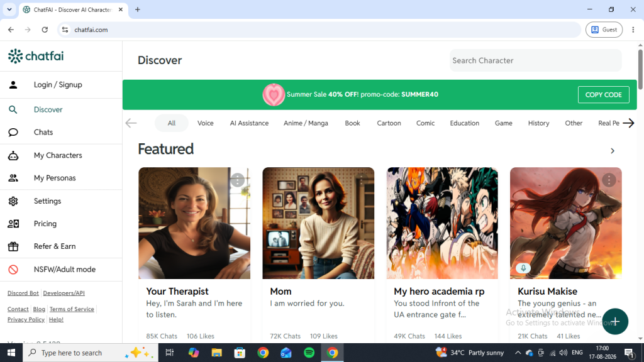Select the Voice category tab
The width and height of the screenshot is (644, 362).
[x=206, y=123]
